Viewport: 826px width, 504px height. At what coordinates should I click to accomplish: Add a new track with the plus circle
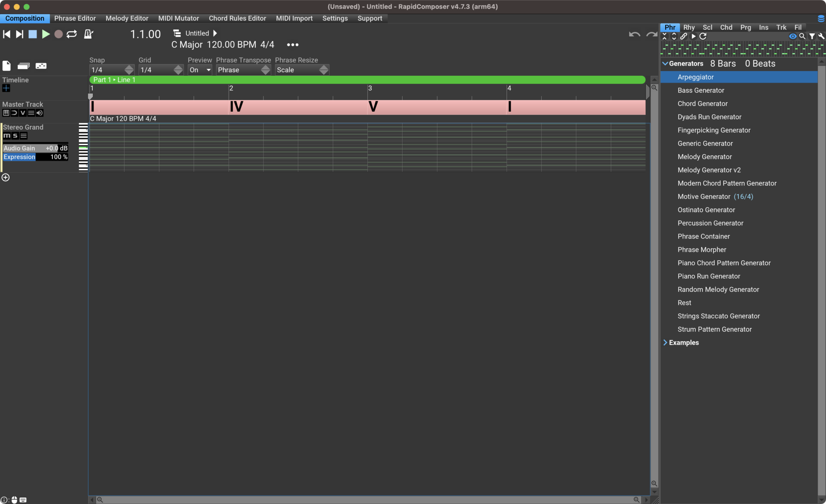point(6,177)
